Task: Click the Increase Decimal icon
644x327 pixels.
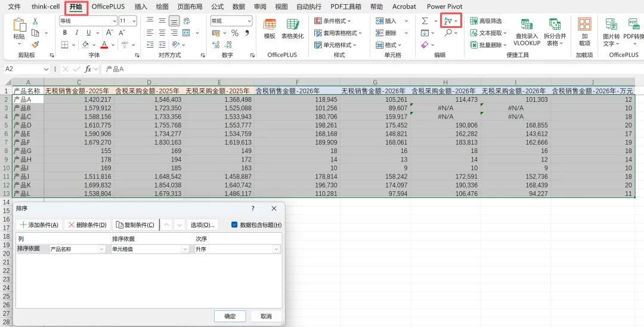Action: [x=216, y=44]
